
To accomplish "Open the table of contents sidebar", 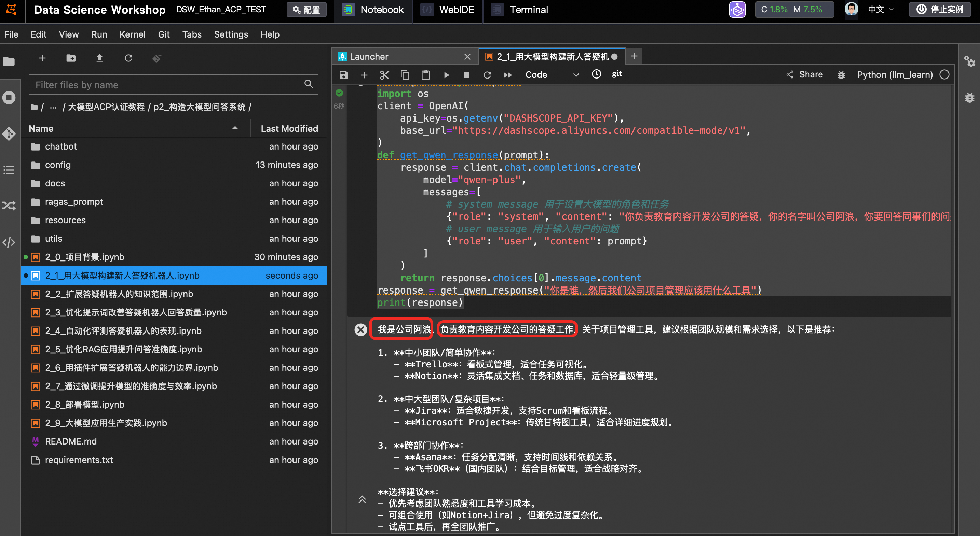I will point(9,170).
